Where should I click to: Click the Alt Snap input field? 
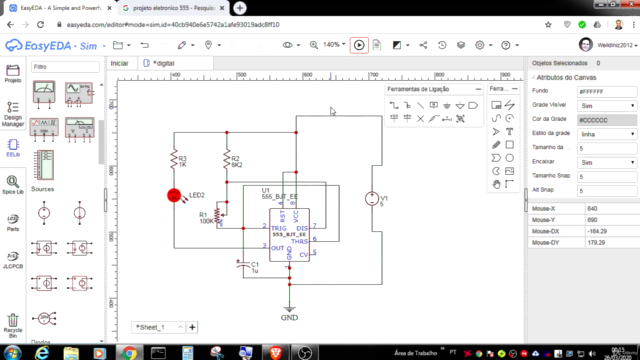pos(607,191)
